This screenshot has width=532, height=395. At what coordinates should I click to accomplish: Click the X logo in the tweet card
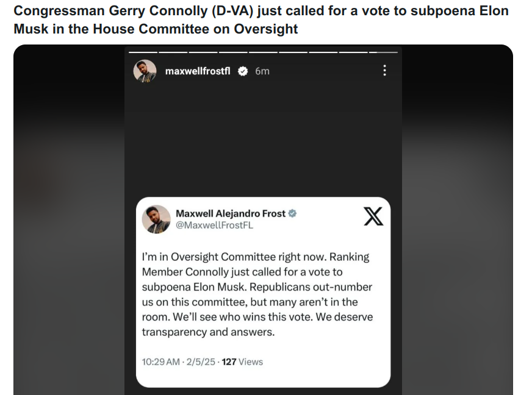373,216
